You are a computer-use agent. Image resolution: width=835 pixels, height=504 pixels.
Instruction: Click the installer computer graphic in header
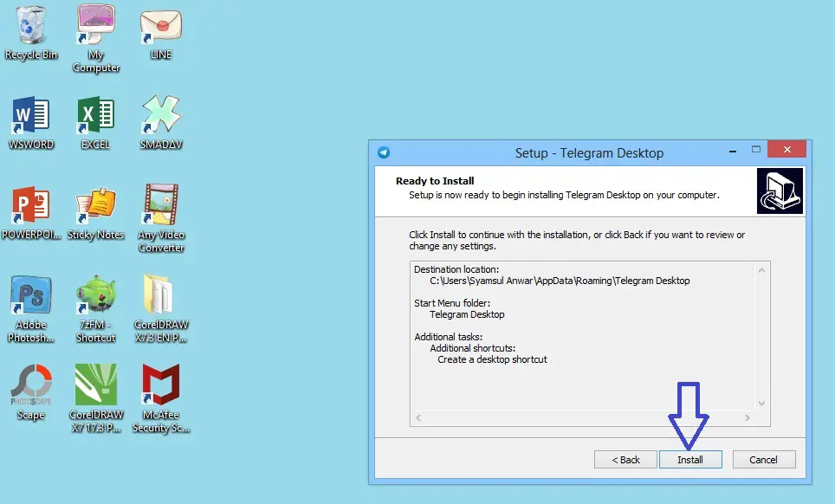pyautogui.click(x=780, y=191)
